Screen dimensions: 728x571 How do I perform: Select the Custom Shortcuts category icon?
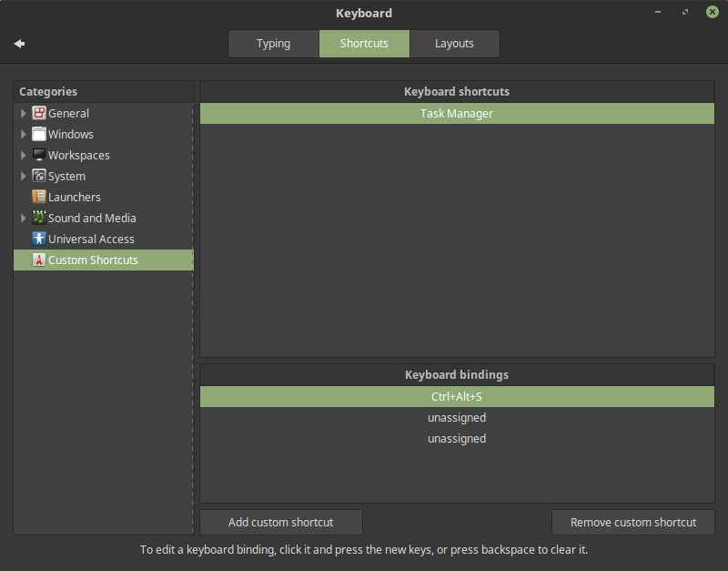pyautogui.click(x=37, y=260)
